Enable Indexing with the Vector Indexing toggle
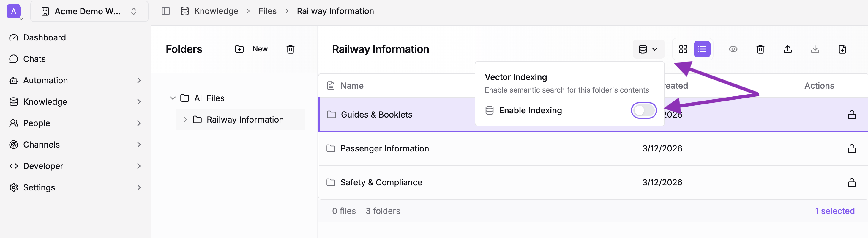The height and width of the screenshot is (238, 868). [644, 110]
